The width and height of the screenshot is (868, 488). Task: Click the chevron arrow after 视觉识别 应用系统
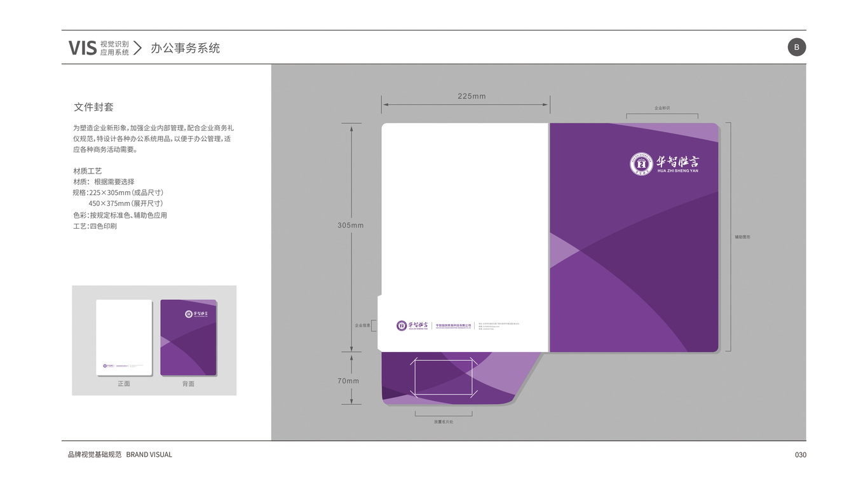click(137, 48)
